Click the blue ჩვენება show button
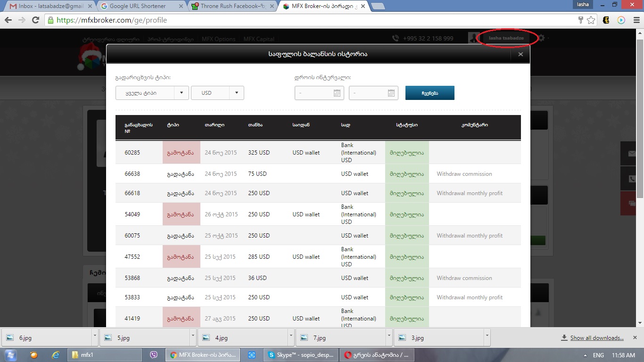This screenshot has width=644, height=362. click(430, 93)
